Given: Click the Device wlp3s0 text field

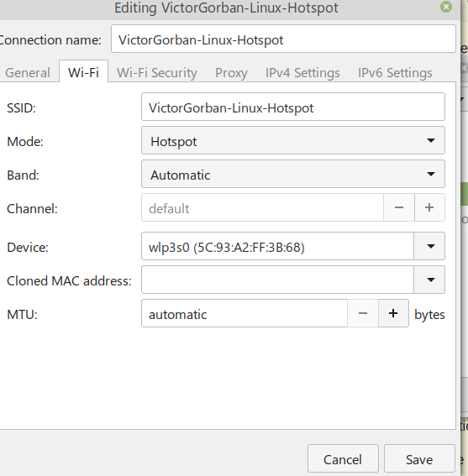Looking at the screenshot, I should [277, 246].
